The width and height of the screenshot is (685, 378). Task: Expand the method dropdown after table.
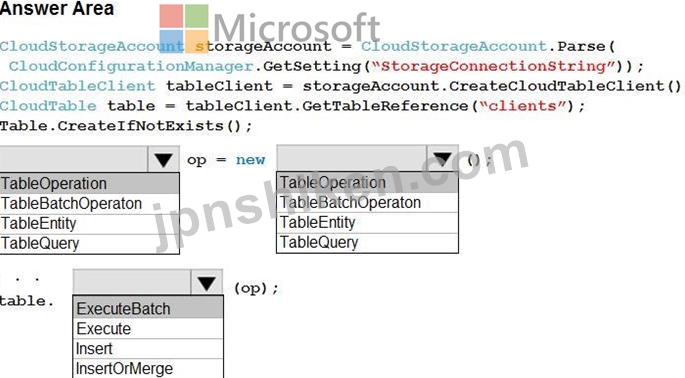(x=206, y=283)
